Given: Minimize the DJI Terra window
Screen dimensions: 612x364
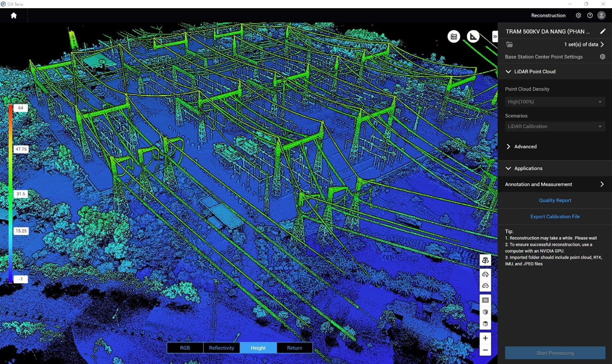Looking at the screenshot, I should point(570,4).
